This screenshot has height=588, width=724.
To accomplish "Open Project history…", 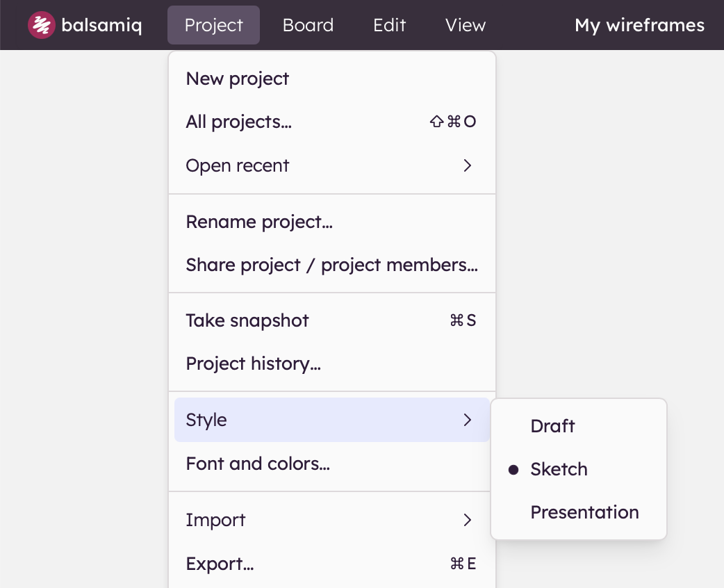I will point(332,364).
